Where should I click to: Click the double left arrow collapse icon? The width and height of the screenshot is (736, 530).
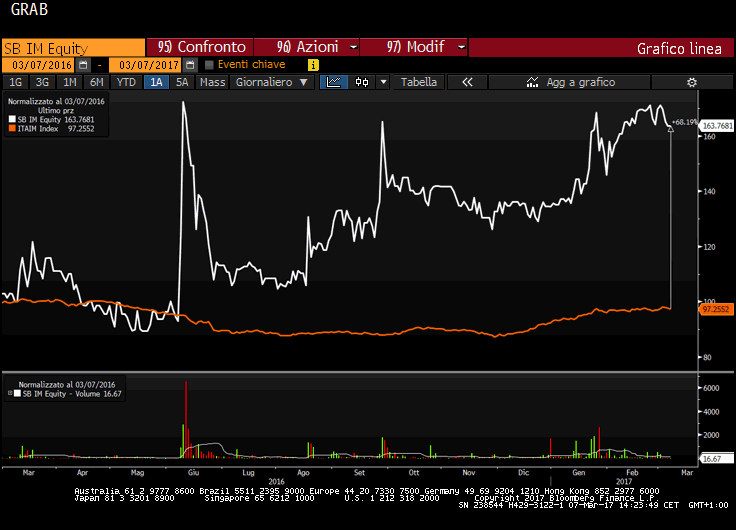466,82
